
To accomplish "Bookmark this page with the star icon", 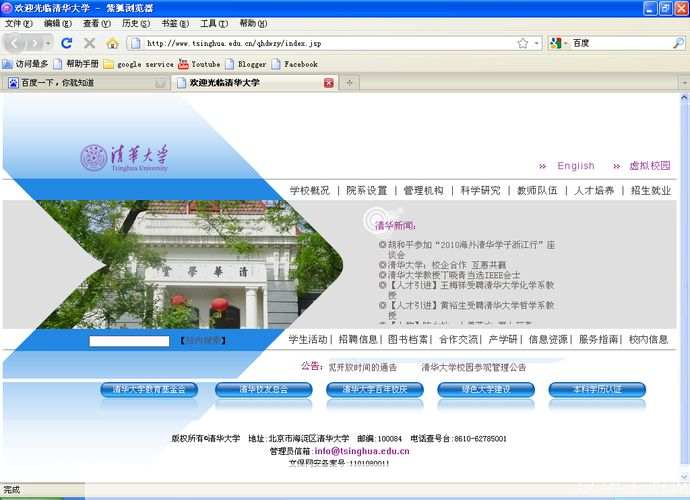I will coord(522,43).
